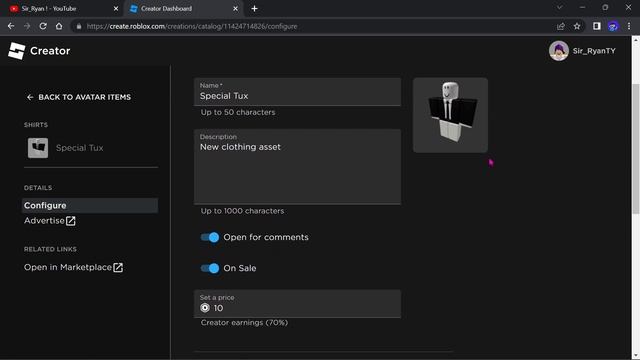Close the Creator Dashboard tab
640x360 pixels.
236,8
